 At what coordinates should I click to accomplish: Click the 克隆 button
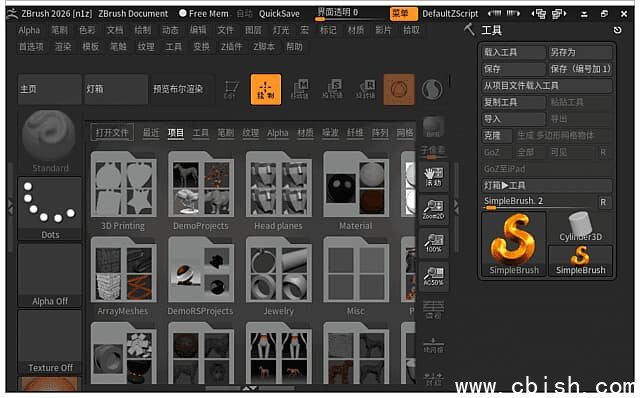[x=497, y=136]
